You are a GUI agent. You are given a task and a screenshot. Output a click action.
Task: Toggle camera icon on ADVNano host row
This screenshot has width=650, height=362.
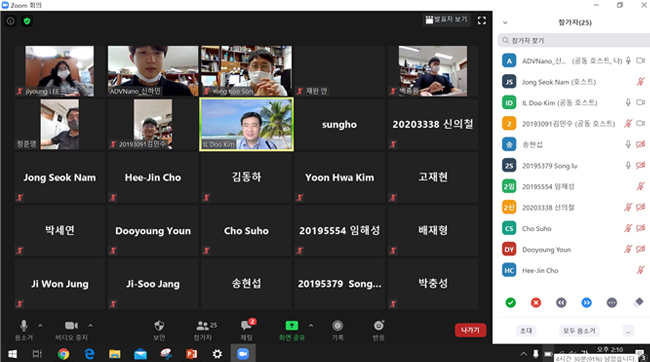[641, 61]
